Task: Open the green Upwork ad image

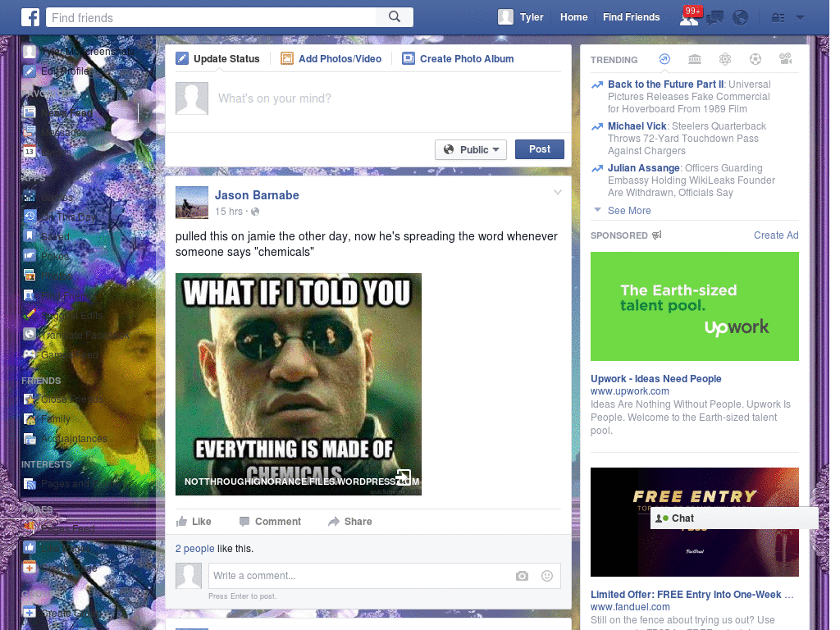Action: [694, 307]
